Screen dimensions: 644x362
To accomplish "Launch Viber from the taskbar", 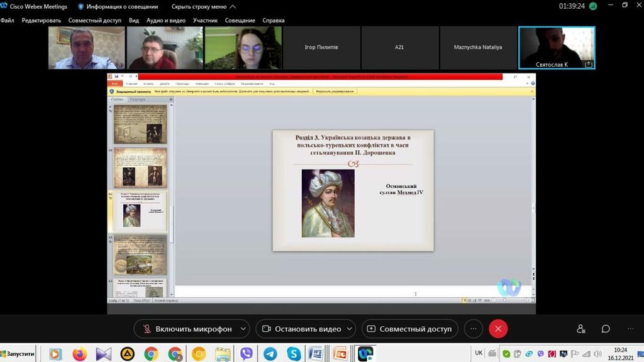I will click(246, 354).
